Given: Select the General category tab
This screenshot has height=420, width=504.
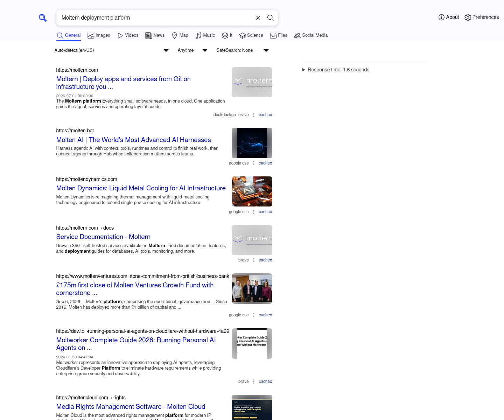Looking at the screenshot, I should 69,35.
